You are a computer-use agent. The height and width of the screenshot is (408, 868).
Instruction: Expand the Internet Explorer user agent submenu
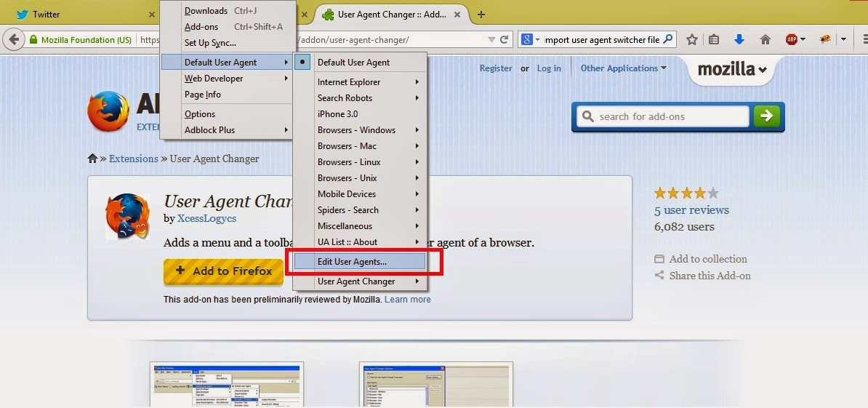coord(360,82)
